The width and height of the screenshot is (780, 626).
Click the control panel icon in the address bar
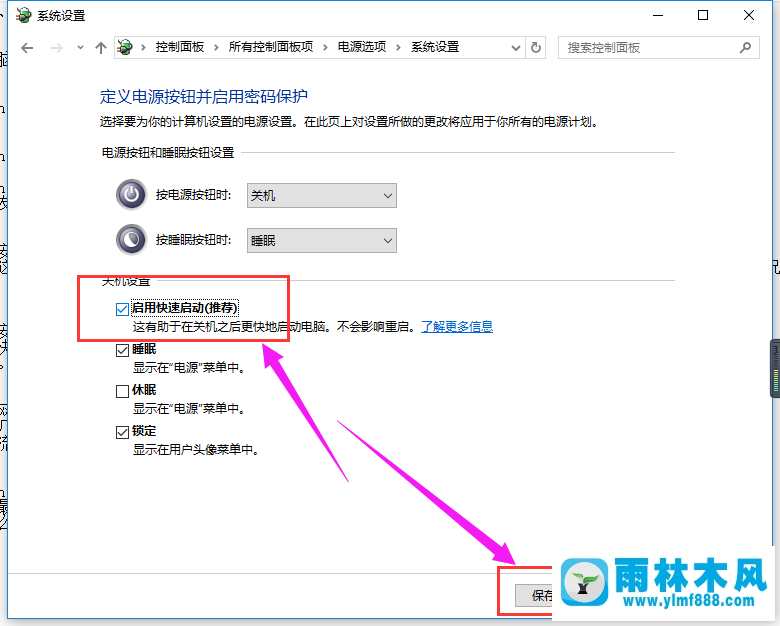tap(125, 47)
